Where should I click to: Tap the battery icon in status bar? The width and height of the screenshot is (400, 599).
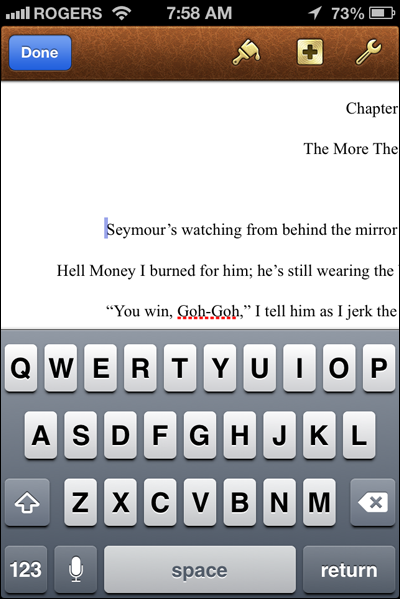tap(382, 13)
